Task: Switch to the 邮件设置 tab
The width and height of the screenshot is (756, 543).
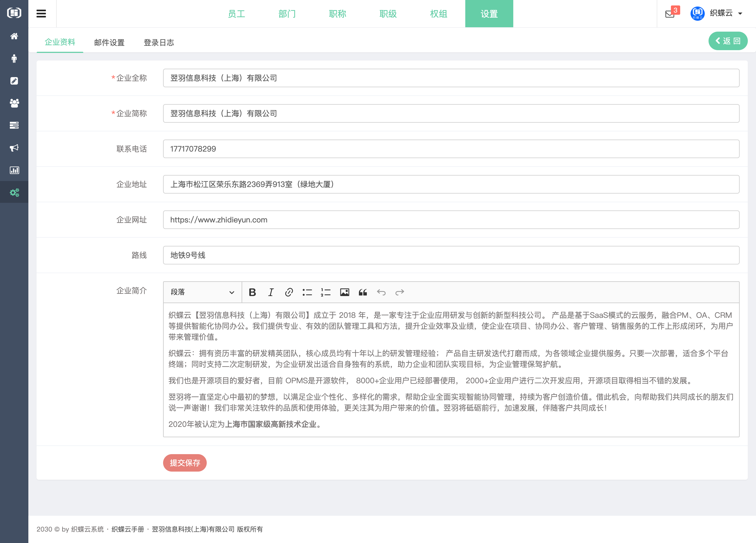Action: (109, 42)
